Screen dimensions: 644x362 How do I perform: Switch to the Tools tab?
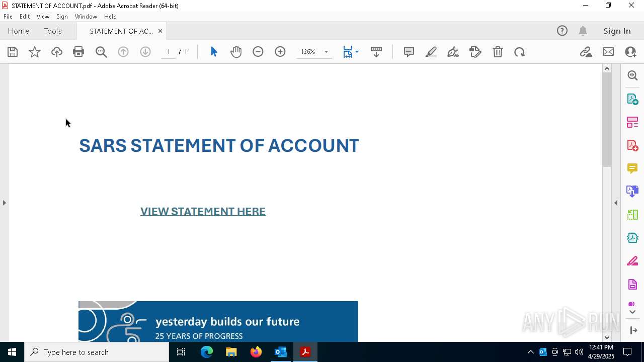(x=53, y=31)
